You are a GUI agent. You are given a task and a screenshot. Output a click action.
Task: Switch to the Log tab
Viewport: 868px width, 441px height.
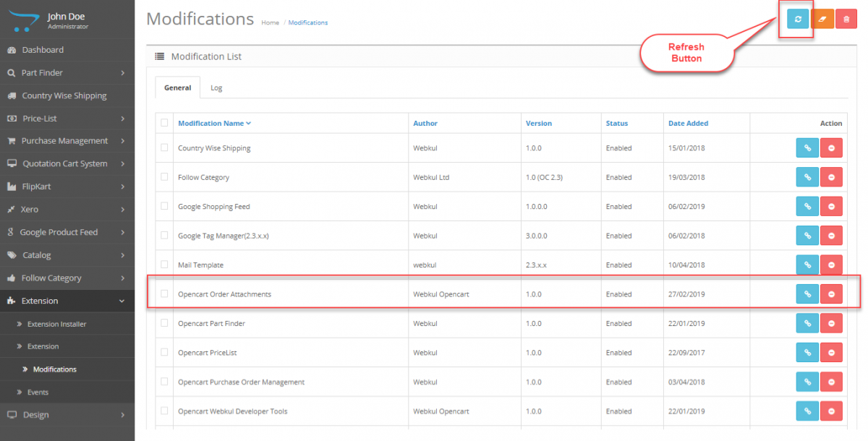[216, 87]
